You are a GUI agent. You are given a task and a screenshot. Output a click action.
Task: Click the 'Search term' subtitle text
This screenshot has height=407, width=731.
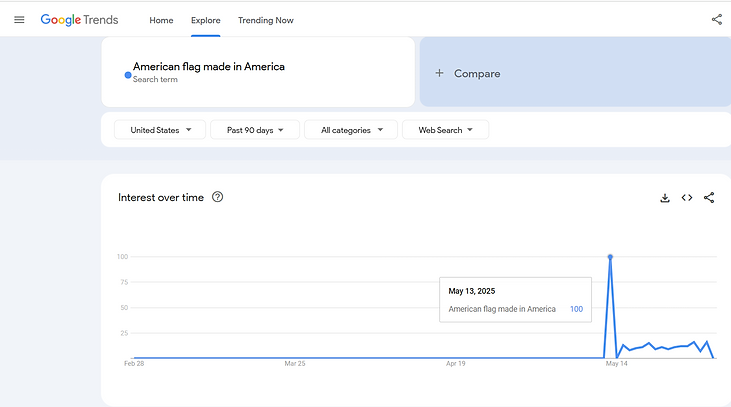pyautogui.click(x=155, y=80)
